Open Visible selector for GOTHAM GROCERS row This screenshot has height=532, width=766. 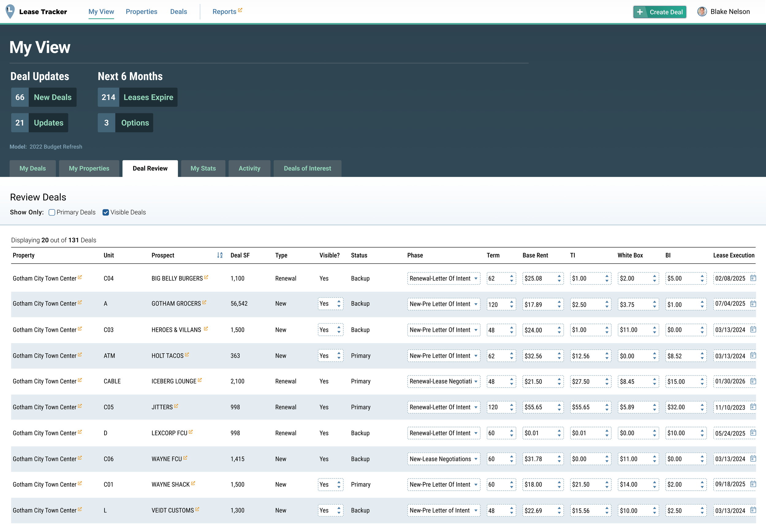pos(330,304)
